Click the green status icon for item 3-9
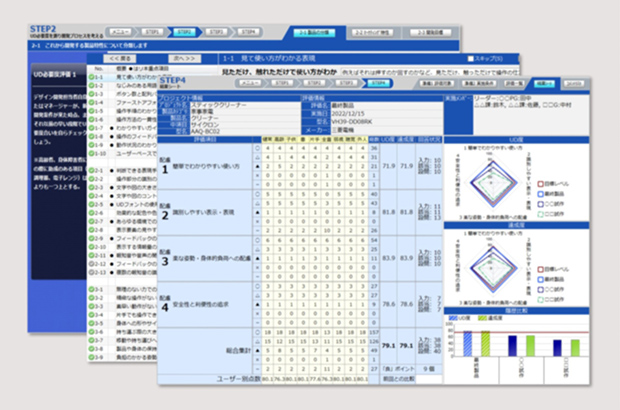Viewport: 620px width, 410px height. click(91, 356)
